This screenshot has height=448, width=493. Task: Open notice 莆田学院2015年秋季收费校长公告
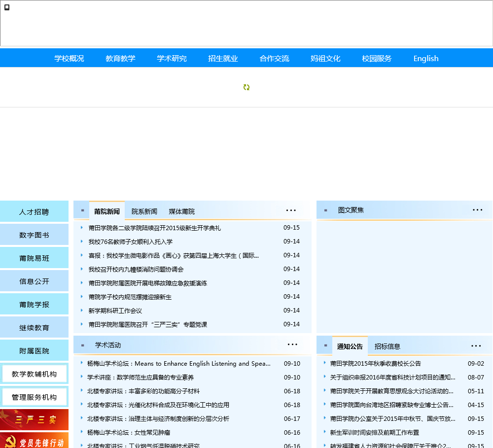376,364
